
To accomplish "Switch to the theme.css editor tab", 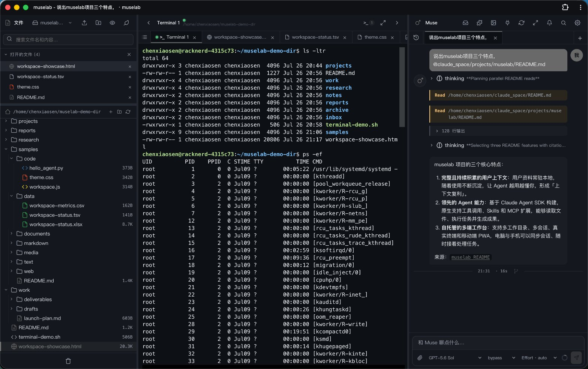I will pos(375,37).
